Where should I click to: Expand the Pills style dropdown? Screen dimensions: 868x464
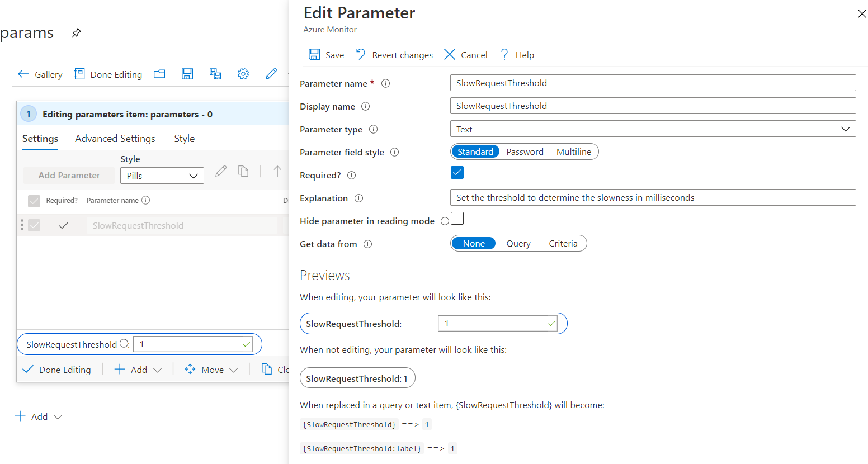pyautogui.click(x=162, y=176)
